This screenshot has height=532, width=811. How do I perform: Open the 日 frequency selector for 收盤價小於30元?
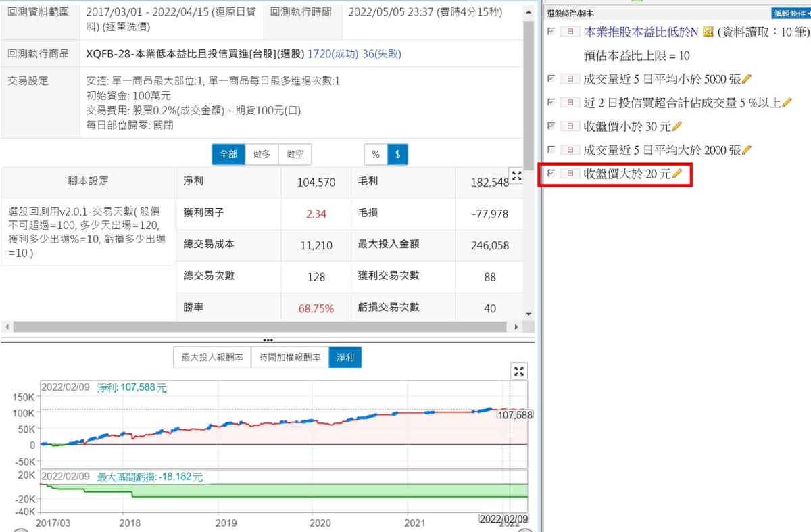[570, 126]
